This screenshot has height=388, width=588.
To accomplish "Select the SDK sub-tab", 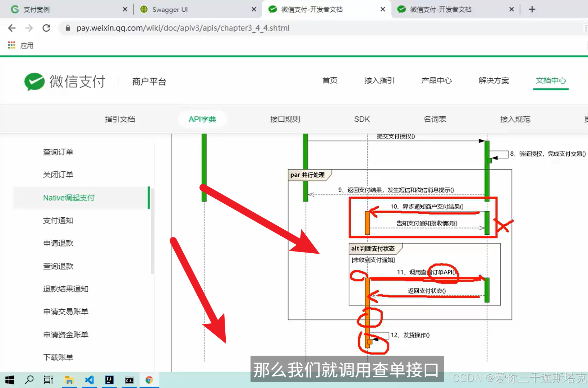I will tap(362, 119).
